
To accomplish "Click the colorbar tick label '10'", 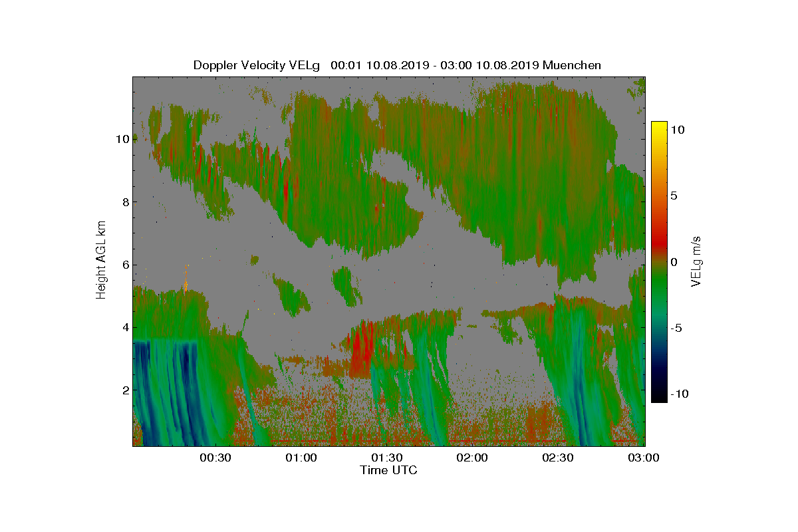I will tap(678, 130).
